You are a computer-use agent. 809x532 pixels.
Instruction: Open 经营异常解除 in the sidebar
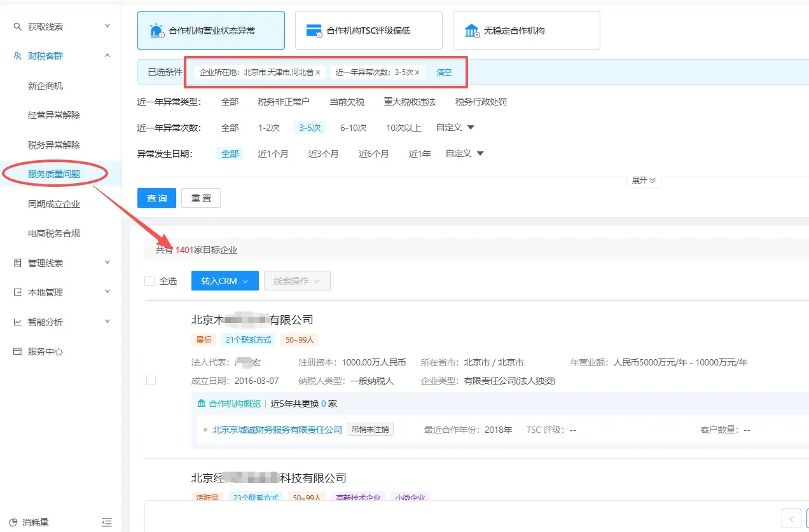click(54, 115)
